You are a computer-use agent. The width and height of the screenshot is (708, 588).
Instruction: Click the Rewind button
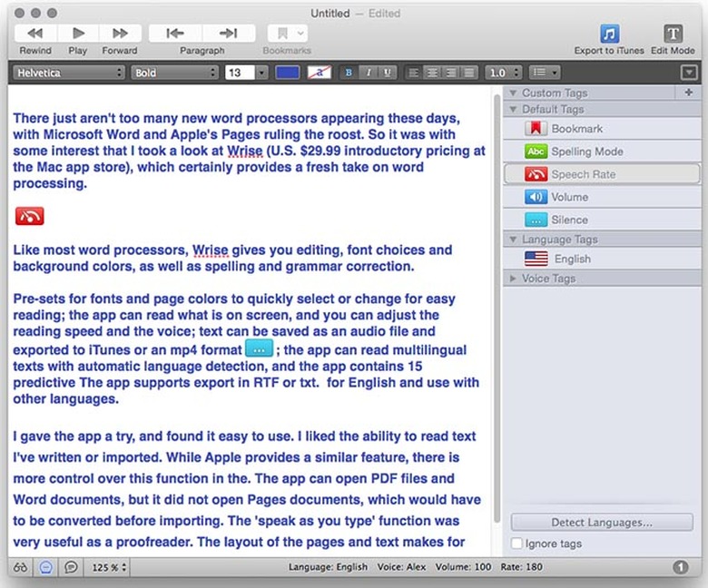(x=34, y=34)
